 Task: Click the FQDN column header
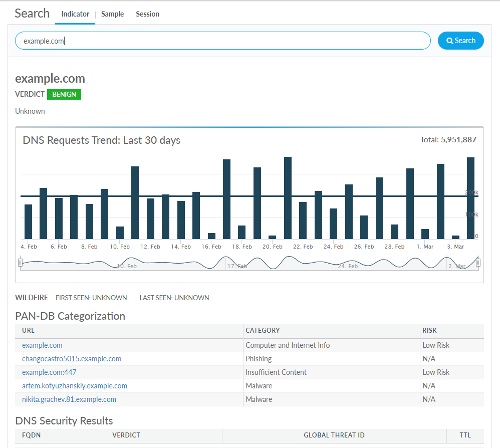[x=31, y=435]
